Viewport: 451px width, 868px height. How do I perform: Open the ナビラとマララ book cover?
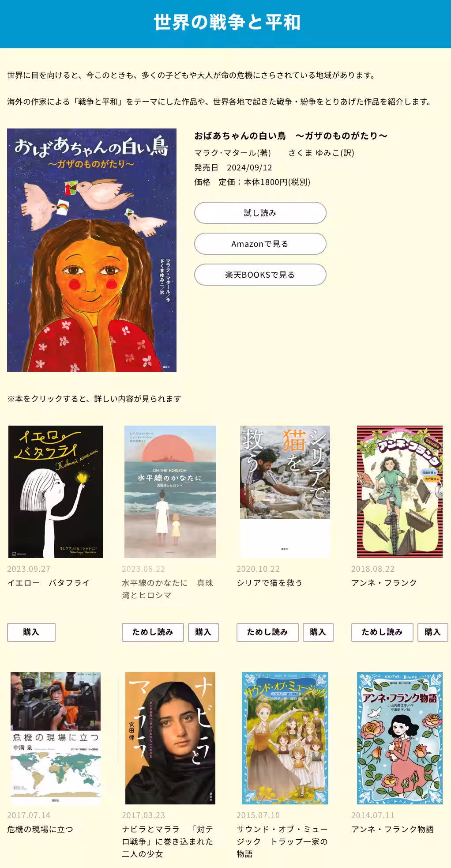pyautogui.click(x=170, y=738)
